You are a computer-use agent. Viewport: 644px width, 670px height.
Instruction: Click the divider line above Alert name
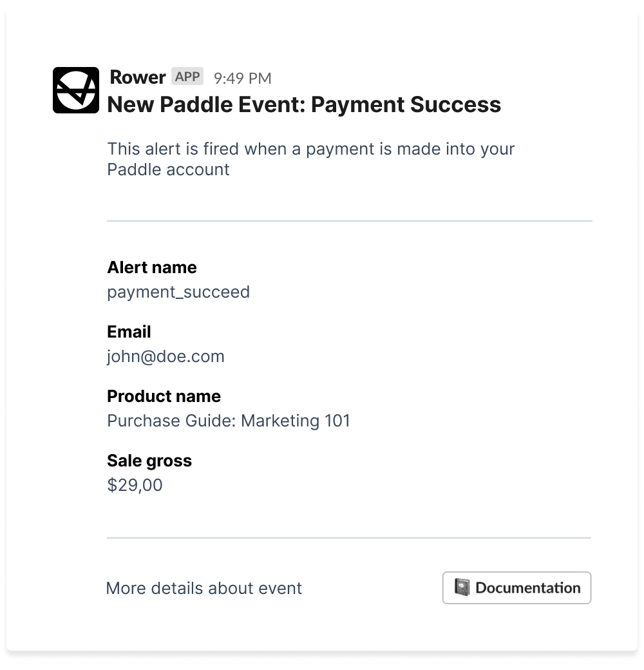tap(349, 221)
